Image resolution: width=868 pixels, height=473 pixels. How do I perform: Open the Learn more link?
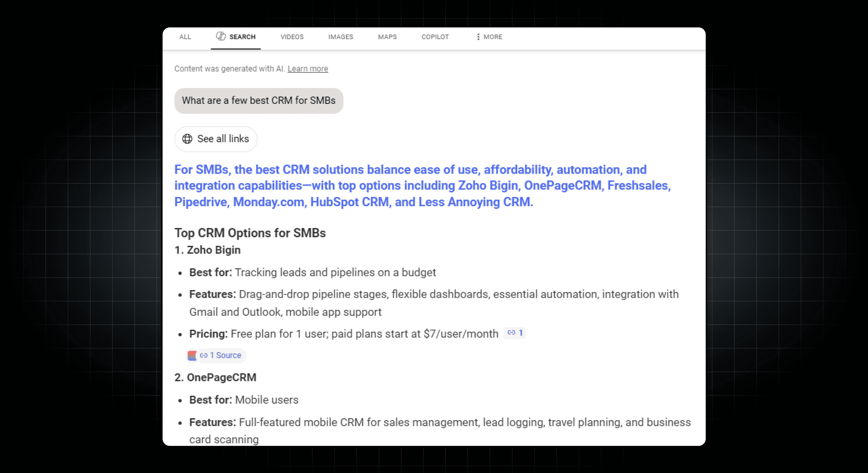(x=307, y=69)
